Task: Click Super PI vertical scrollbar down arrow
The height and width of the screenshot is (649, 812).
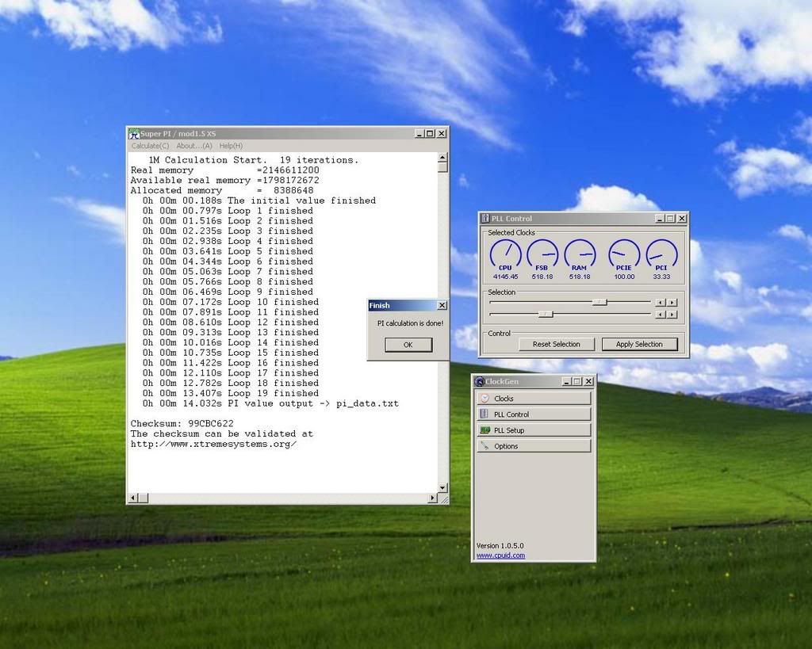Action: click(443, 487)
